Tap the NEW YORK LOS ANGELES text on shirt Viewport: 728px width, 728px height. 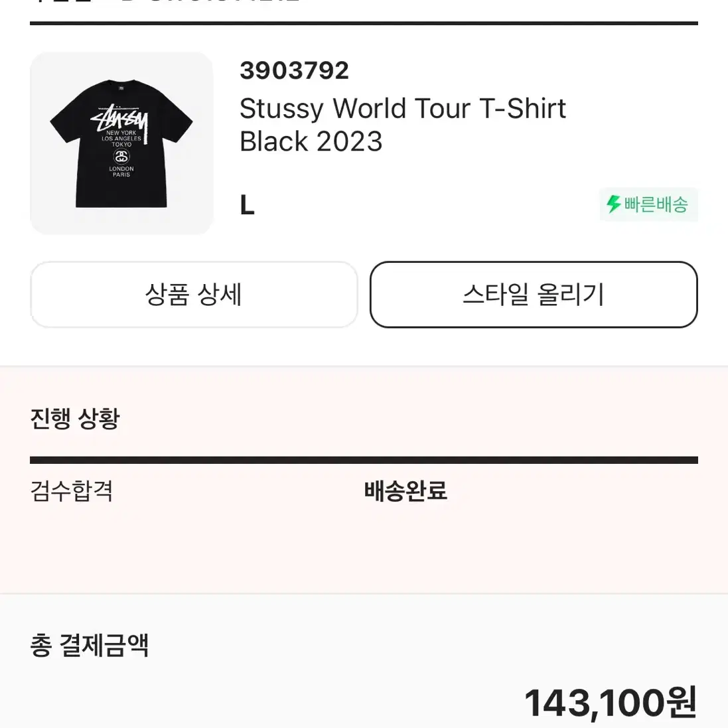click(x=121, y=135)
